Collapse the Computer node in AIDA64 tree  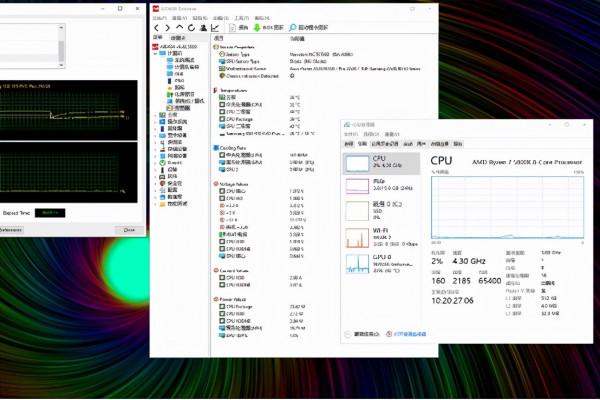156,54
